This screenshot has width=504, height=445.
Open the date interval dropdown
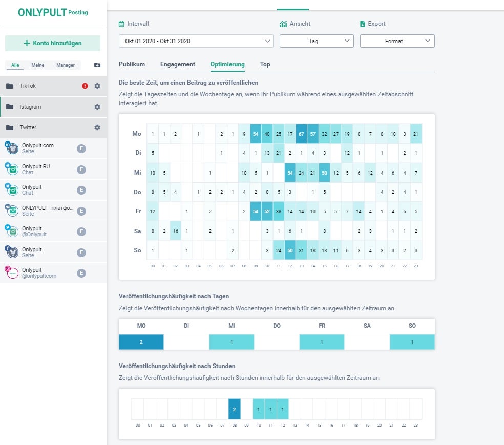click(196, 41)
